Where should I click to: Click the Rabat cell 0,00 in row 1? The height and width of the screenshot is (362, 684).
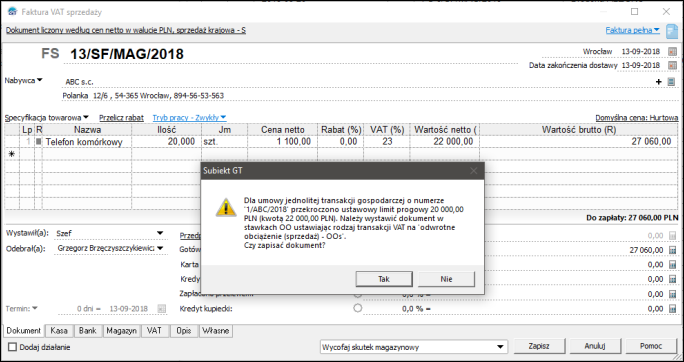341,142
